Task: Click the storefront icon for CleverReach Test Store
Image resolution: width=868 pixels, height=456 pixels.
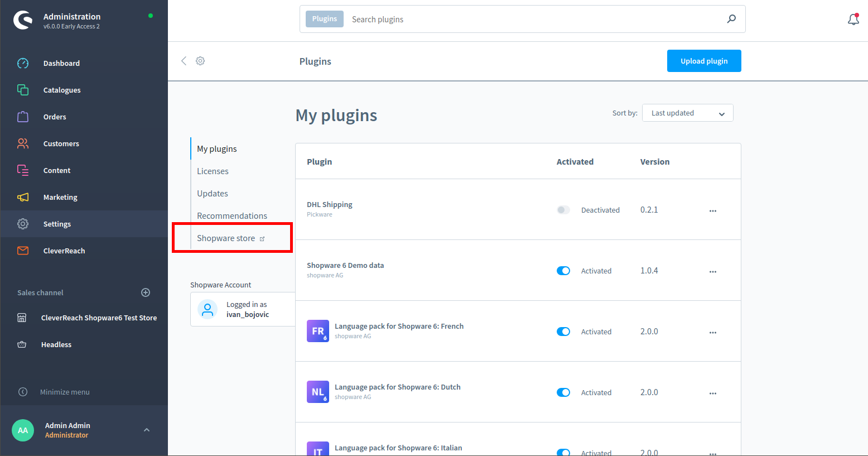Action: pyautogui.click(x=22, y=318)
